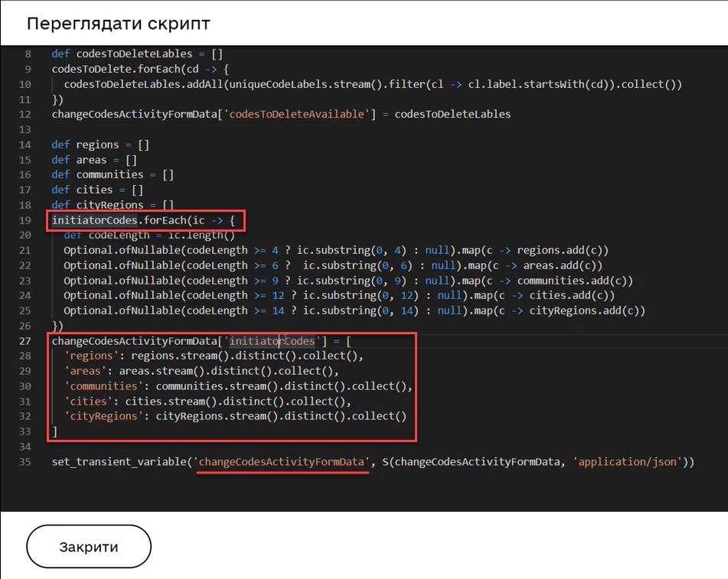Click closing bracket on line 33
728x579 pixels.
pos(55,431)
